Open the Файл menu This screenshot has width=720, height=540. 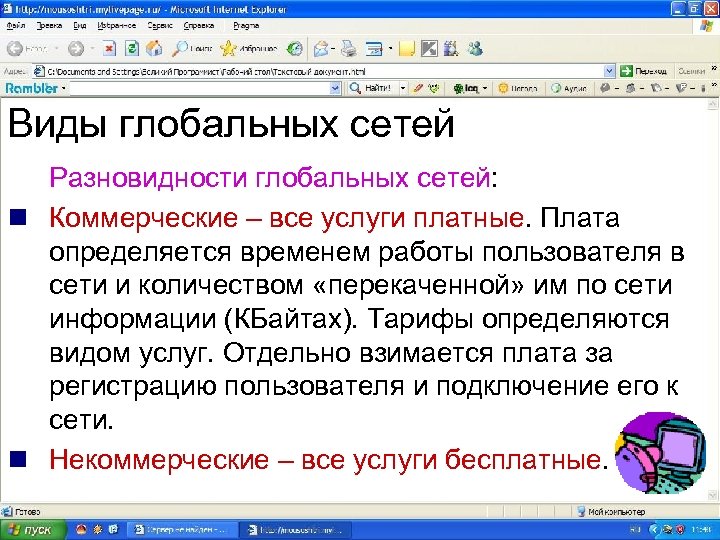[16, 26]
